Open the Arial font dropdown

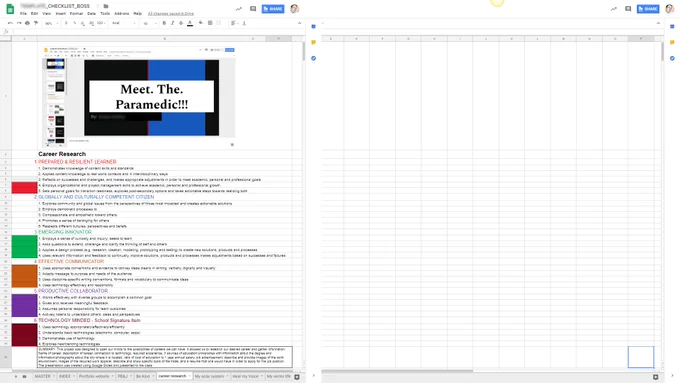click(124, 23)
